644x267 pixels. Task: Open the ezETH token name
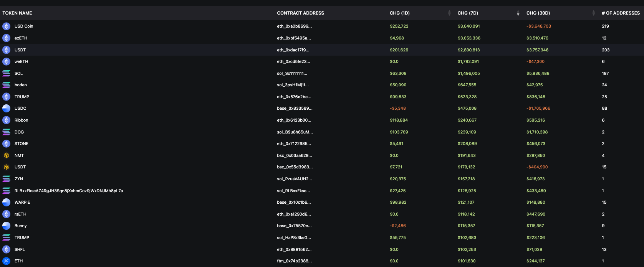[x=21, y=38]
